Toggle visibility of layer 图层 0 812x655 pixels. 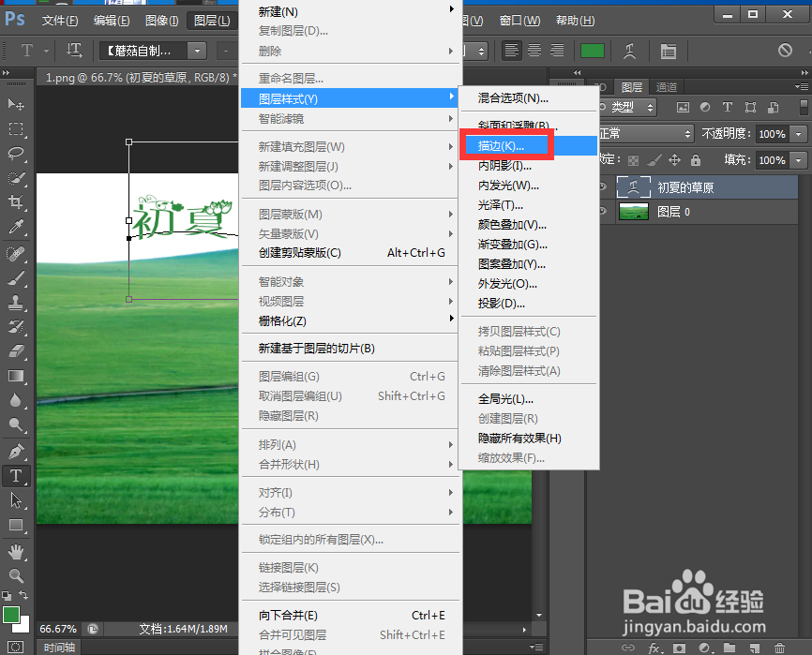coord(603,211)
